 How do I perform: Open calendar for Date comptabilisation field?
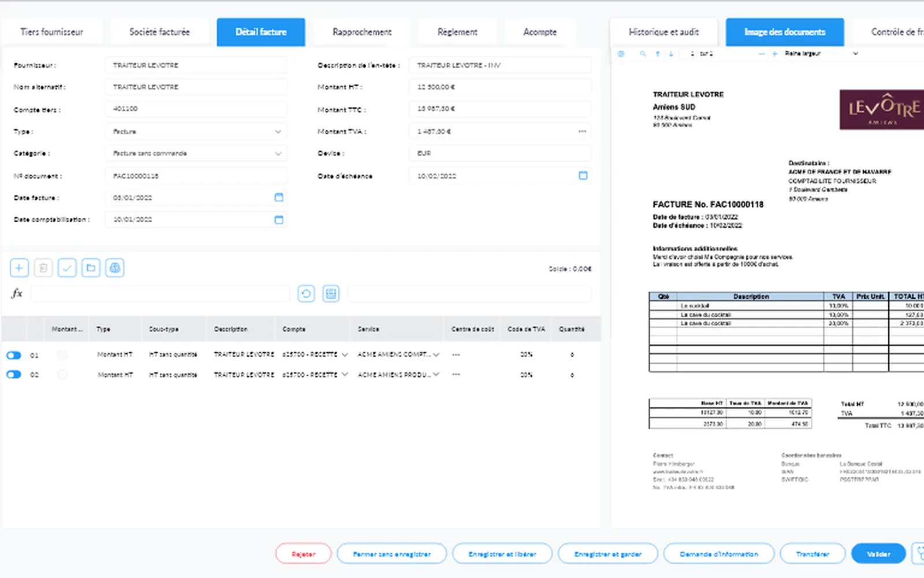[279, 220]
